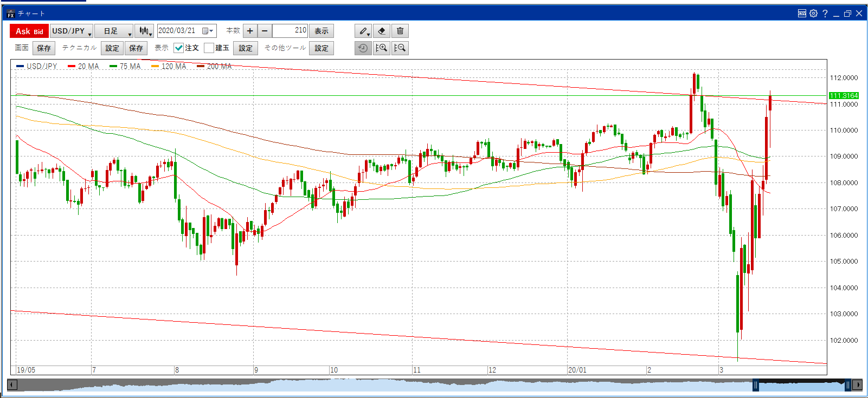Click the FX app icon in title bar
This screenshot has height=398, width=868.
click(10, 14)
